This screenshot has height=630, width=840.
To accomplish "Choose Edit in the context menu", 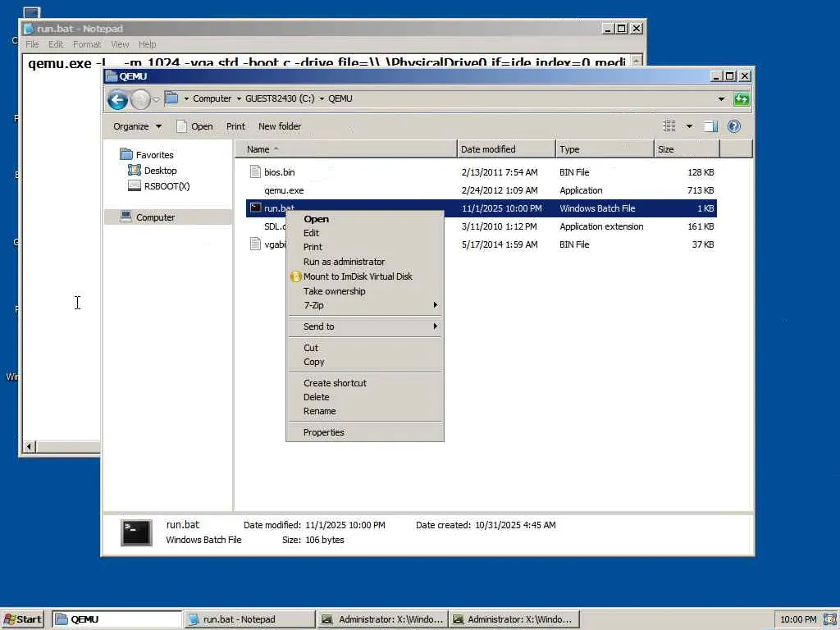I will coord(365,233).
